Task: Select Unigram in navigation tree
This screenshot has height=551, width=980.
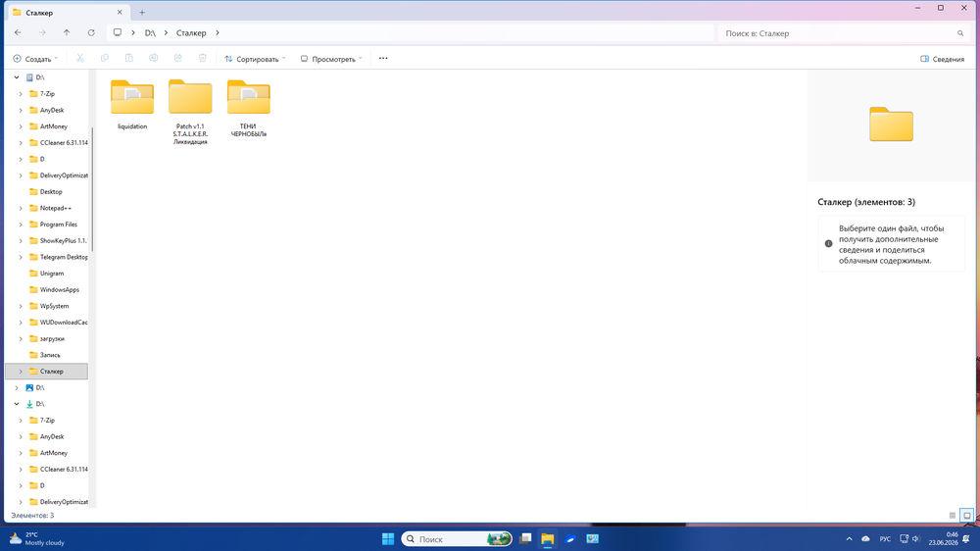Action: pos(52,274)
